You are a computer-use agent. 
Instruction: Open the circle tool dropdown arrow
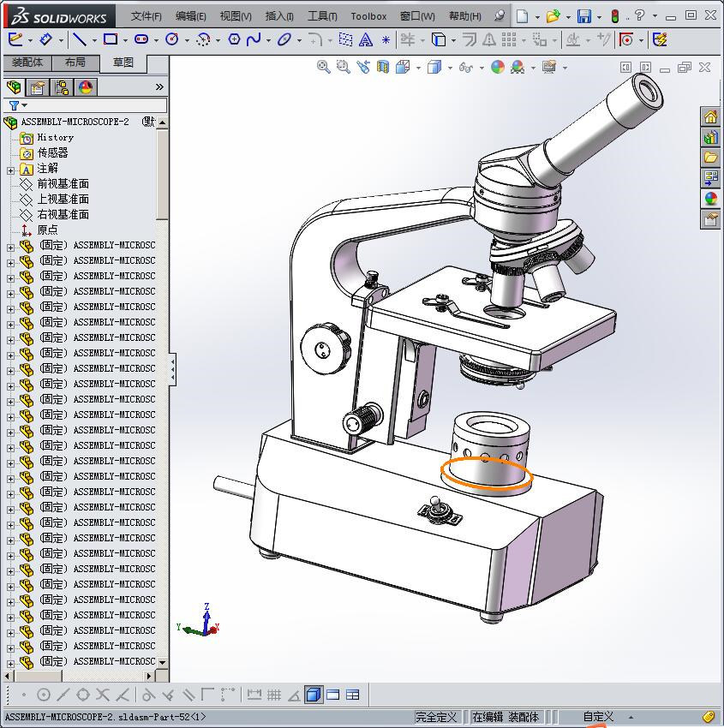click(187, 40)
